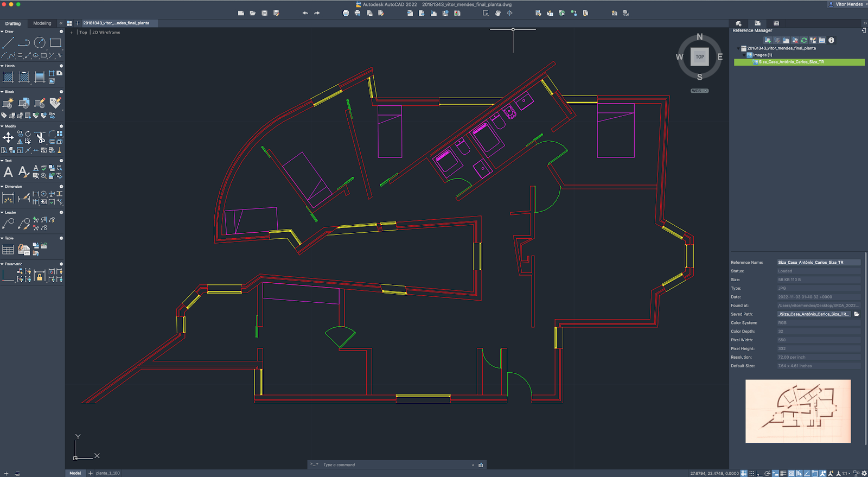Toggle Transparency display in status bar

point(791,473)
